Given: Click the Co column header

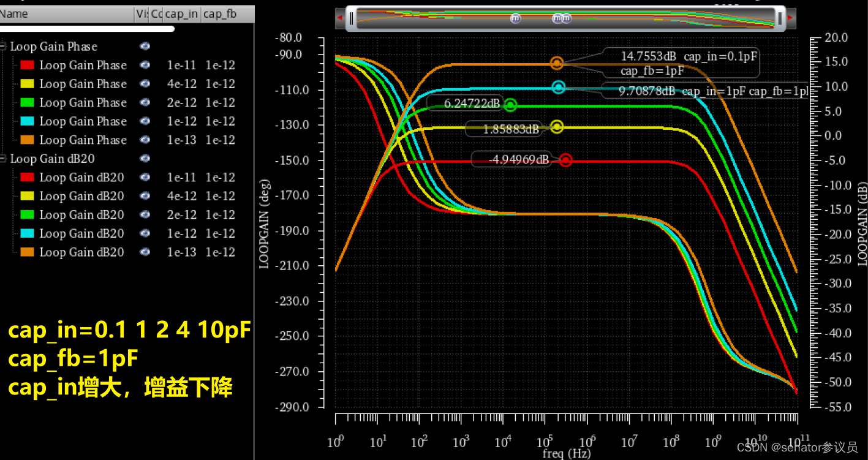Looking at the screenshot, I should (157, 14).
